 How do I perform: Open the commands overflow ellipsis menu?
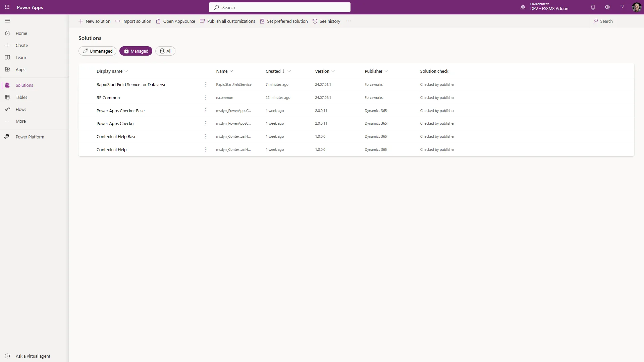coord(348,21)
